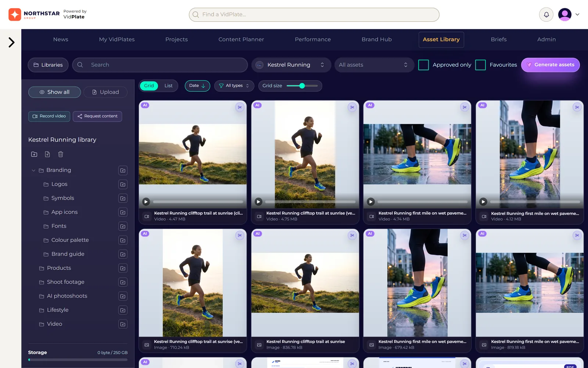Screen dimensions: 588x368
Task: Click the scissors icon on the 836.78 kB image card
Action: 352,235
